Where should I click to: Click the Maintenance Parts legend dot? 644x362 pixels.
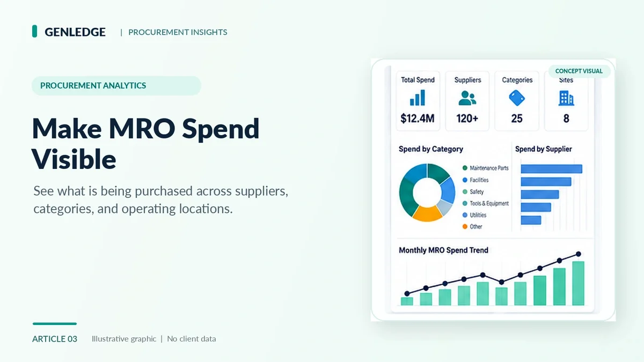(x=465, y=168)
